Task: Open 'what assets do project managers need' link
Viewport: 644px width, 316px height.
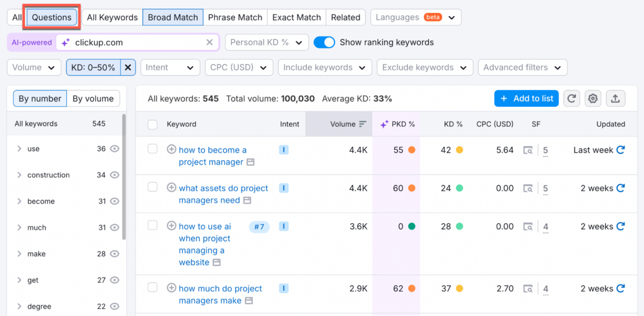Action: 223,194
